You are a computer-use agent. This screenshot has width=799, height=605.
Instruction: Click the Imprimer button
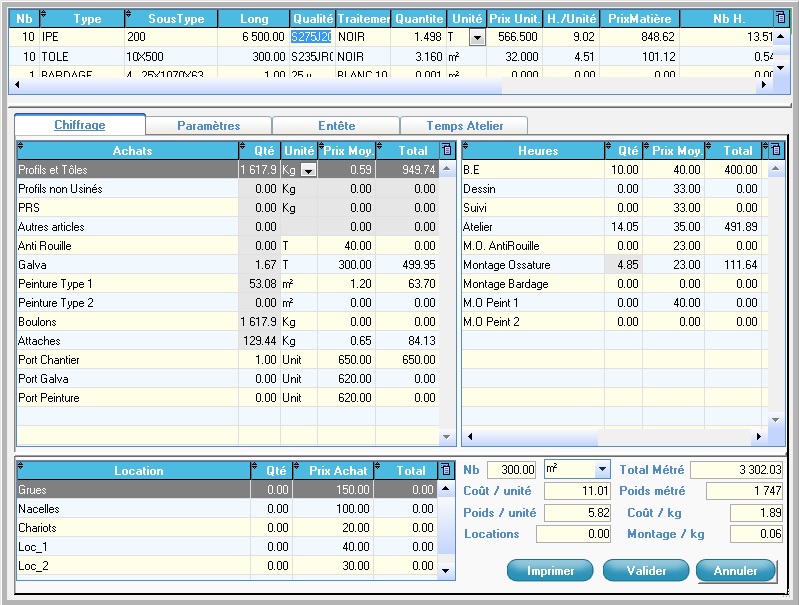(x=550, y=570)
